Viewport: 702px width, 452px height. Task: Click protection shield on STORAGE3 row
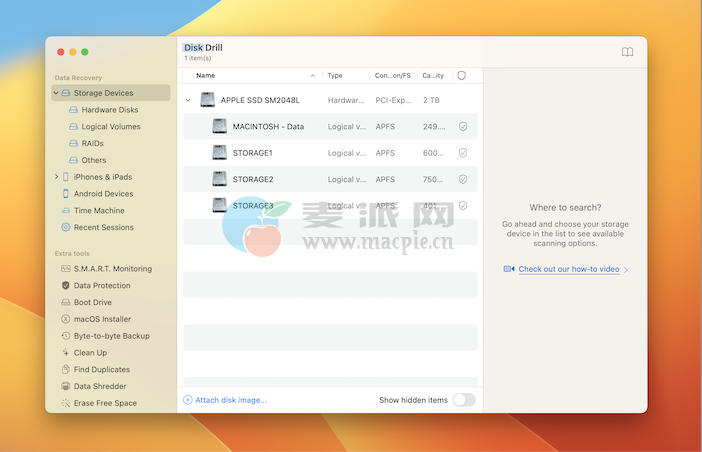point(463,205)
